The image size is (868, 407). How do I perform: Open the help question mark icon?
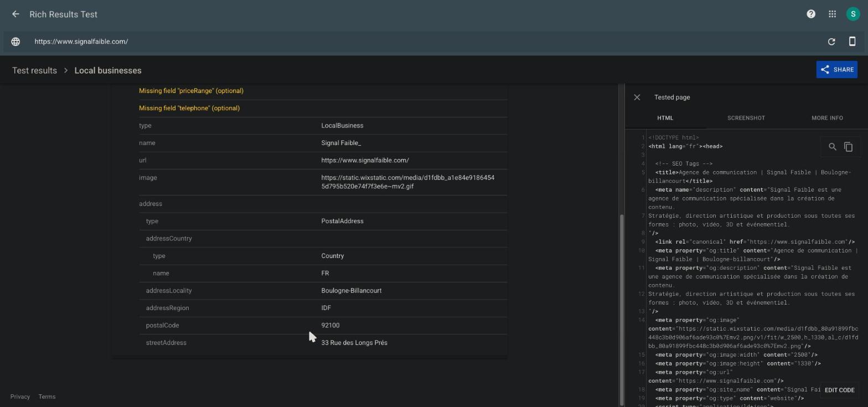(811, 14)
